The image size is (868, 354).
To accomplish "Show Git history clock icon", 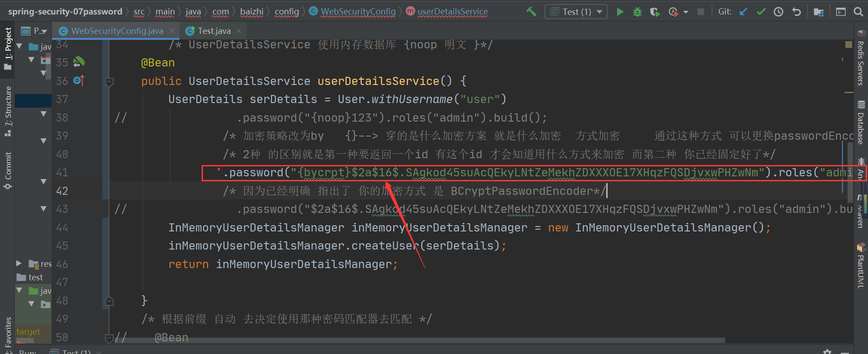I will pos(778,12).
